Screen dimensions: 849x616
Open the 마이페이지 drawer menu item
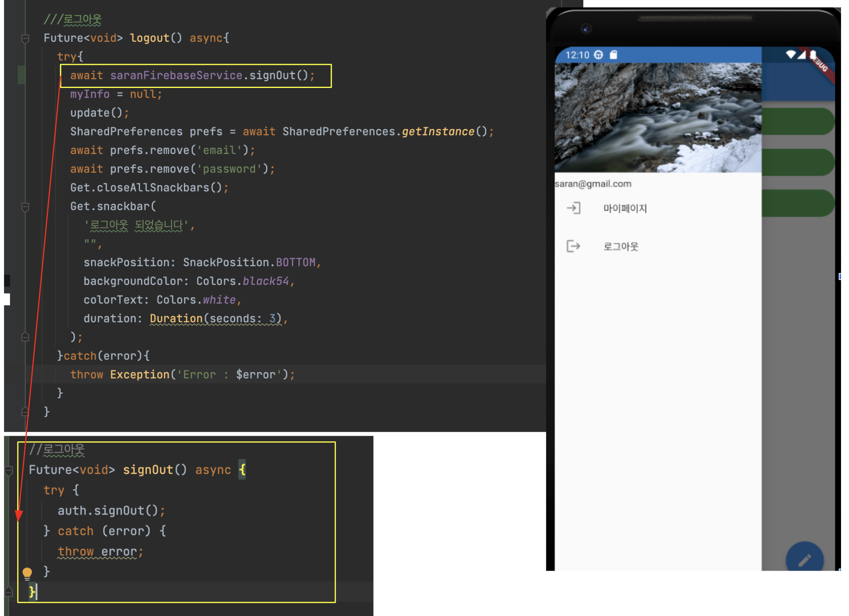point(624,208)
